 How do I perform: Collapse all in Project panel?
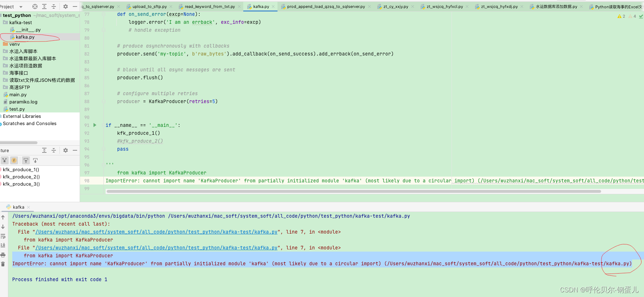pyautogui.click(x=54, y=6)
